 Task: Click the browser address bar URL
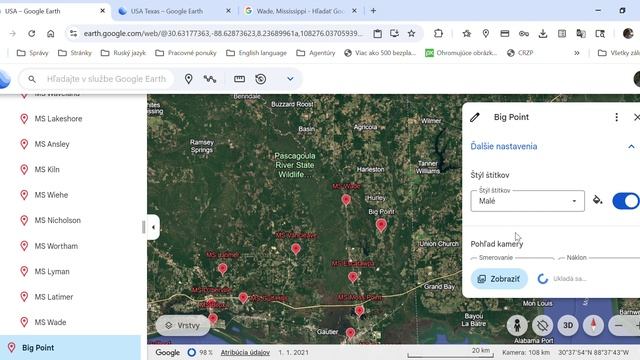tap(222, 33)
